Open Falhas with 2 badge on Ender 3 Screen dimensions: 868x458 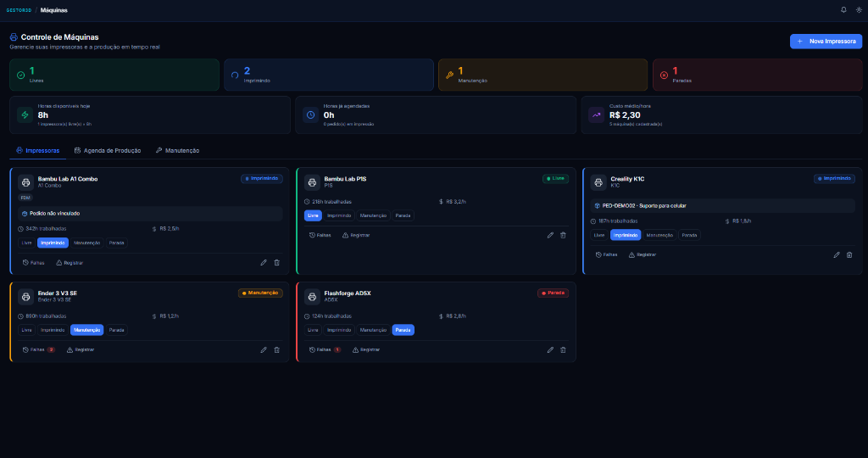coord(39,350)
